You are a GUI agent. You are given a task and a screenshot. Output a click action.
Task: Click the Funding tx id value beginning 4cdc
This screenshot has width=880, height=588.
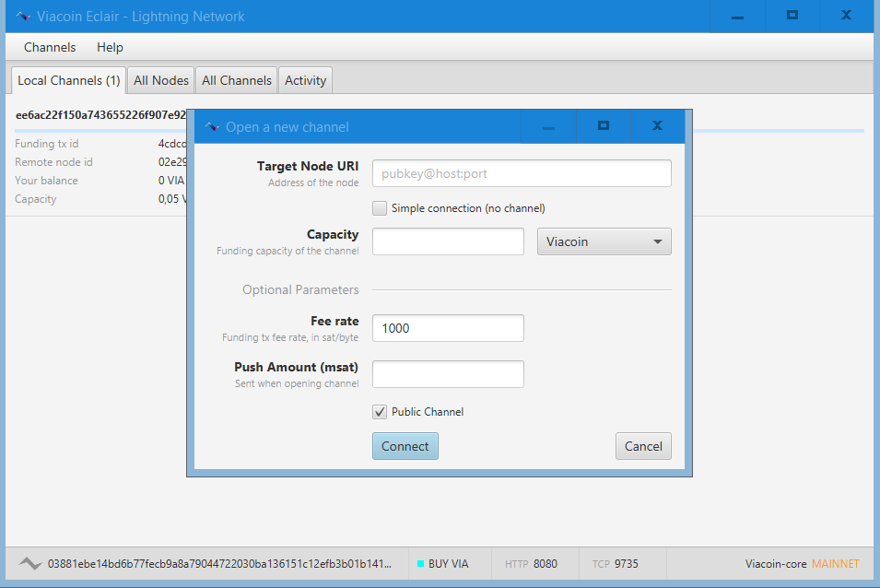point(172,144)
